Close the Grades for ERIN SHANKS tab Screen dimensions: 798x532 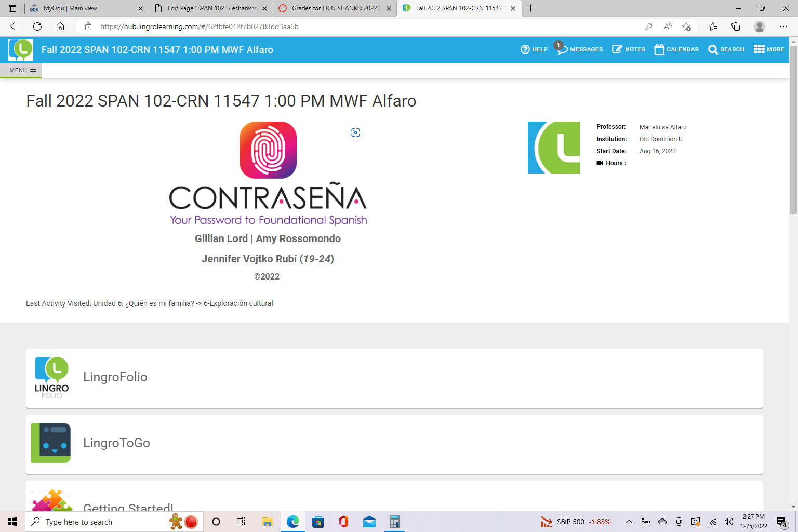pyautogui.click(x=389, y=8)
